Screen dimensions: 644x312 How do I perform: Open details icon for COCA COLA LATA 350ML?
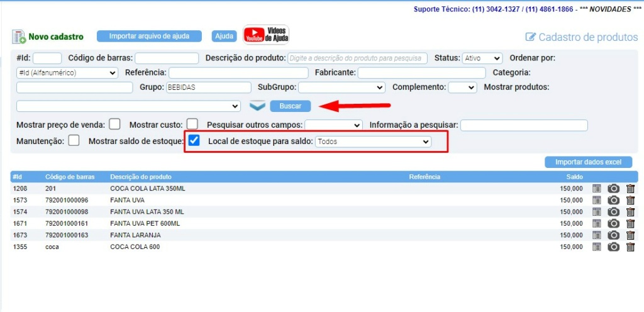(596, 189)
